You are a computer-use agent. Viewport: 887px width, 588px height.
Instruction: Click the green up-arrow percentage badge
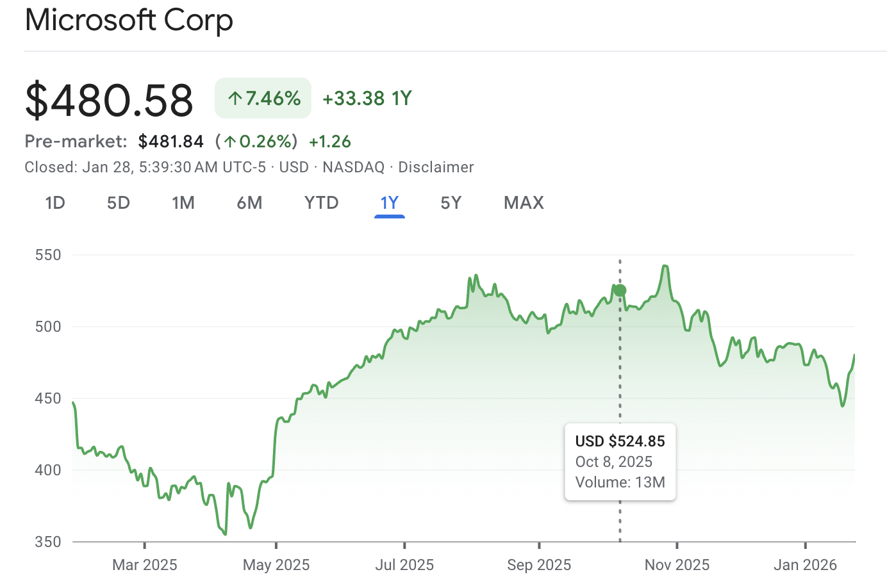click(263, 97)
